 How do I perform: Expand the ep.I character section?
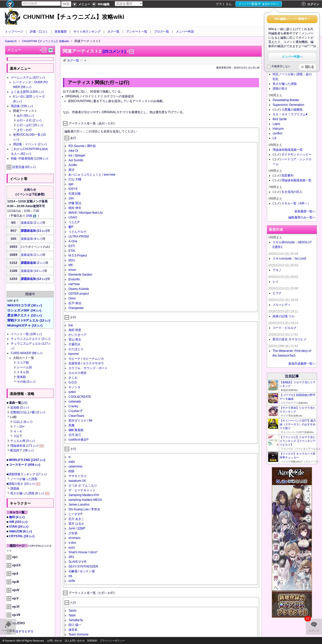click(x=9, y=557)
